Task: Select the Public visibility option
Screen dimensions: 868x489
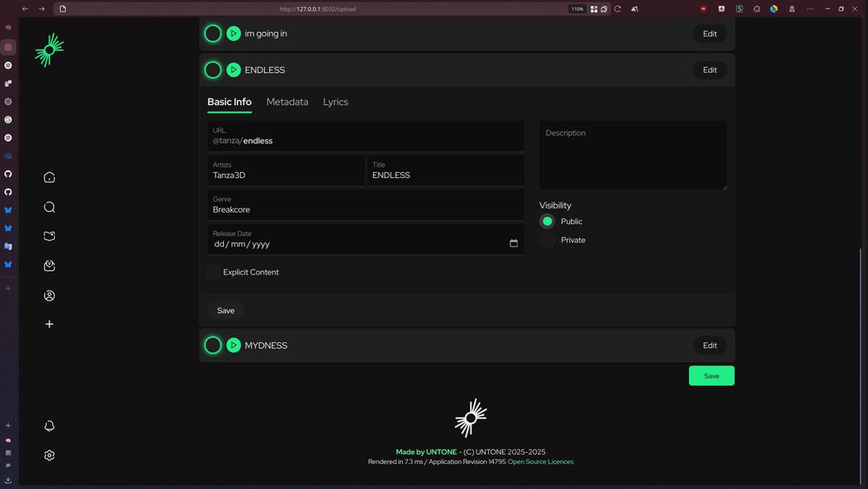Action: pos(547,221)
